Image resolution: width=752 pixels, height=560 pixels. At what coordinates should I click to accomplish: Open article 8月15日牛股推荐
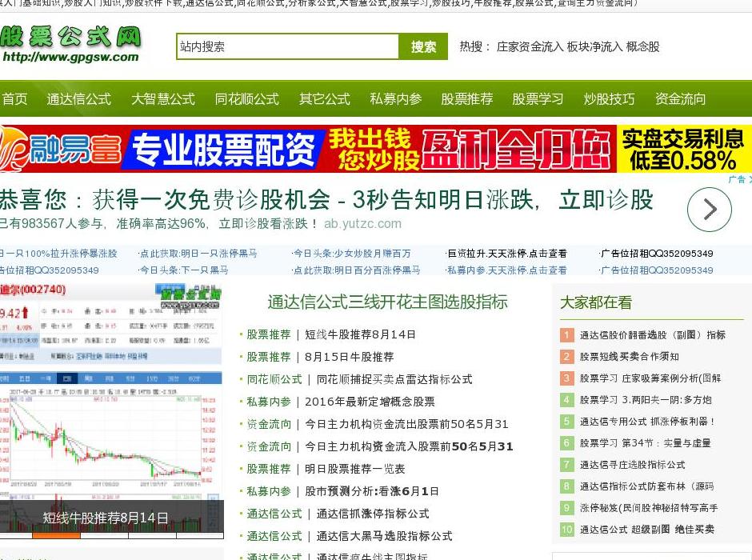349,357
